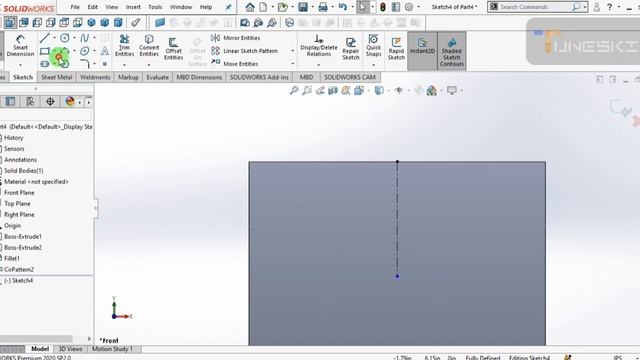Toggle Hide/Show Items eye icon
Viewport: 640px width, 360px height.
[x=398, y=91]
